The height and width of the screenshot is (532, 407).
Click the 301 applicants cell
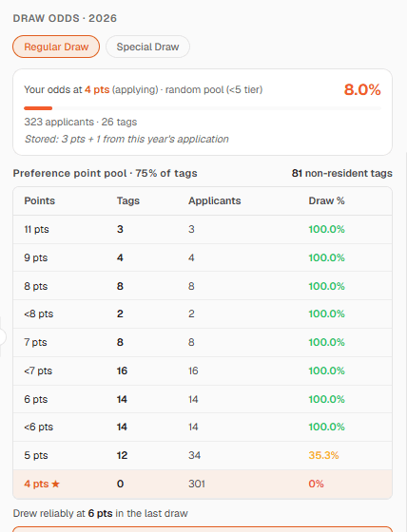197,484
